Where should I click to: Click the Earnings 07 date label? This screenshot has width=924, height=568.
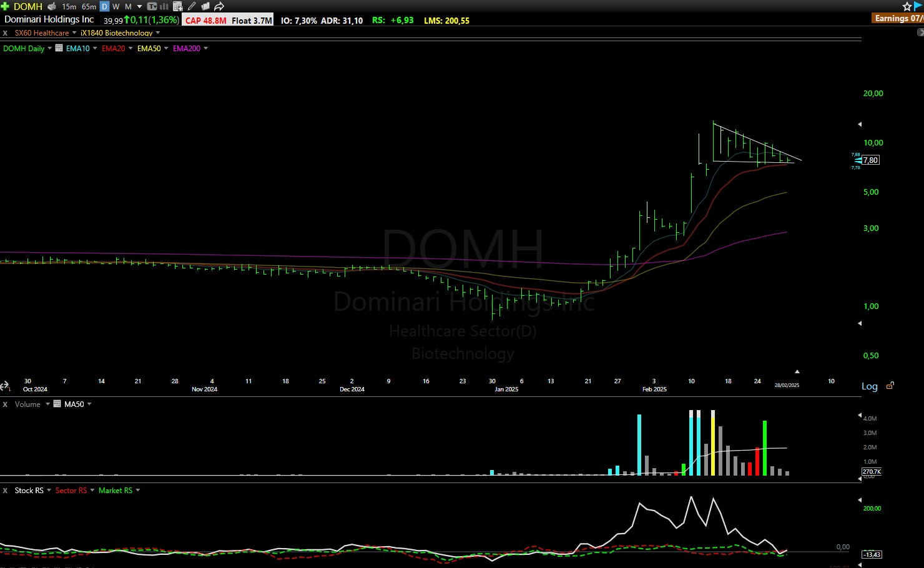point(899,18)
